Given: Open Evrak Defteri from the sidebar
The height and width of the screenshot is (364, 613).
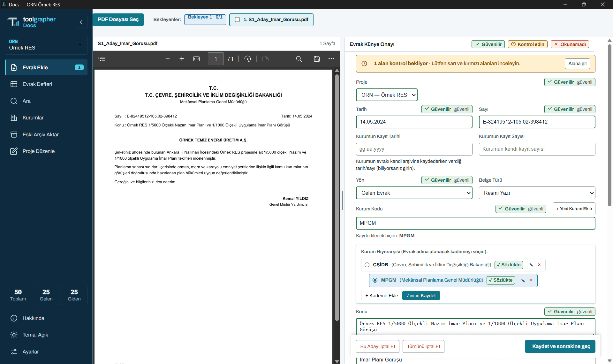Looking at the screenshot, I should (x=46, y=84).
